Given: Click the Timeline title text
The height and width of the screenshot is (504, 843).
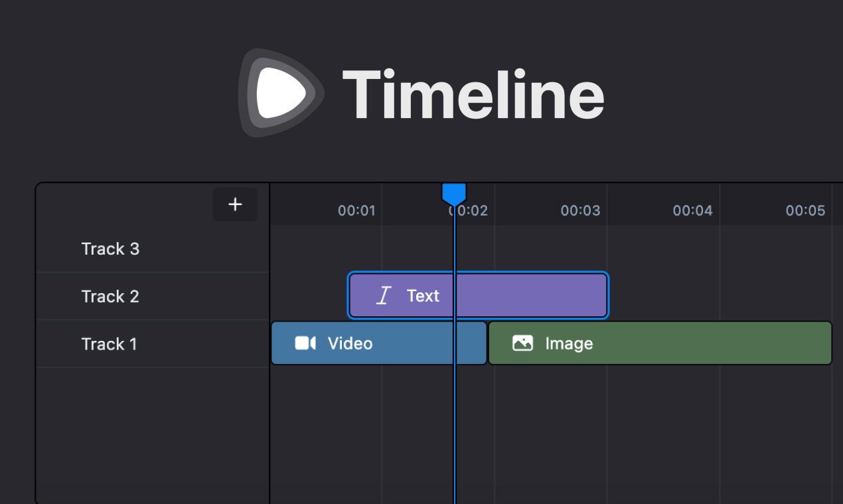Looking at the screenshot, I should [473, 93].
